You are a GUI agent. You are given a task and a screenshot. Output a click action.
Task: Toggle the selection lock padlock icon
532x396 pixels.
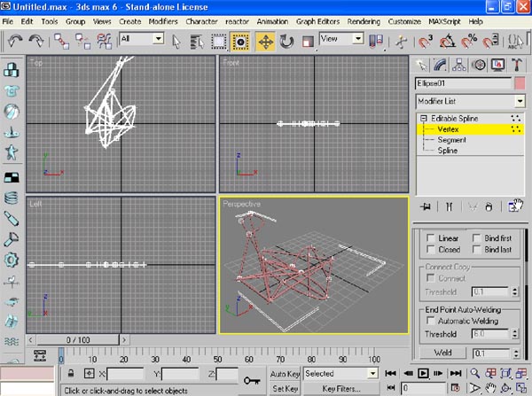coord(70,375)
